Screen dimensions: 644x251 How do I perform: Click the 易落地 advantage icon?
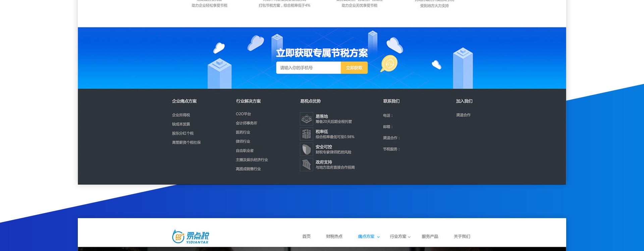tap(306, 119)
